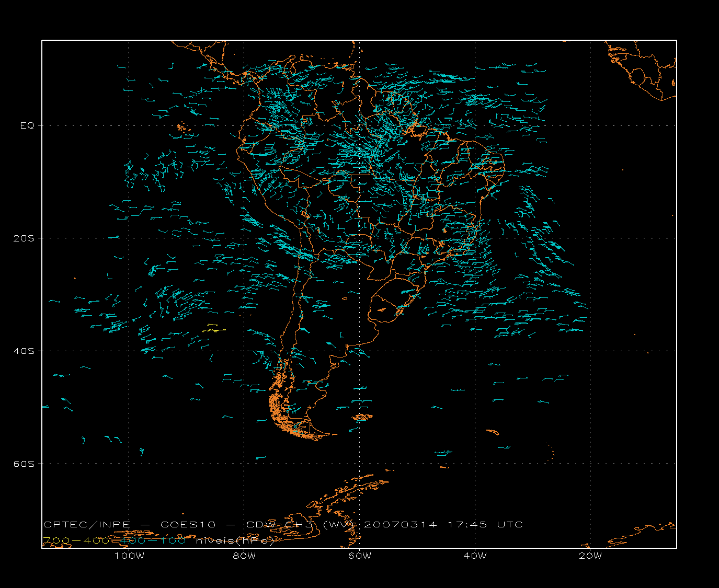Click the 17:45 UTC time text
The width and height of the screenshot is (719, 588).
(486, 525)
